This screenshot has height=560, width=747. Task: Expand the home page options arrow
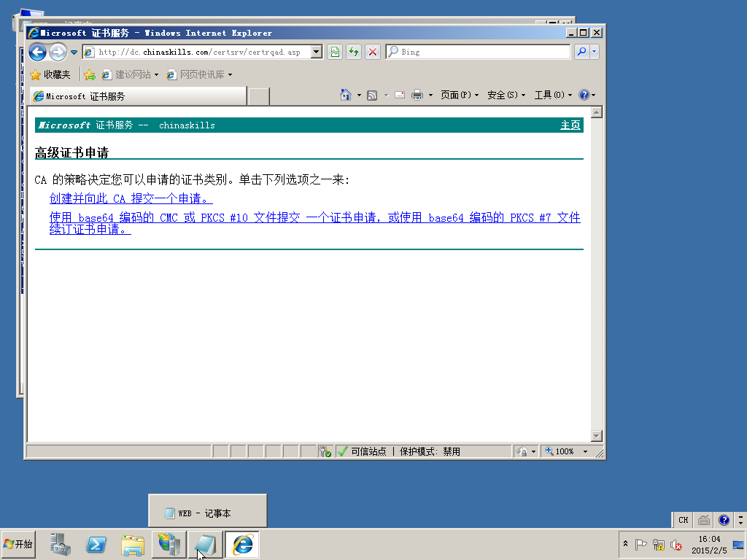(x=359, y=96)
